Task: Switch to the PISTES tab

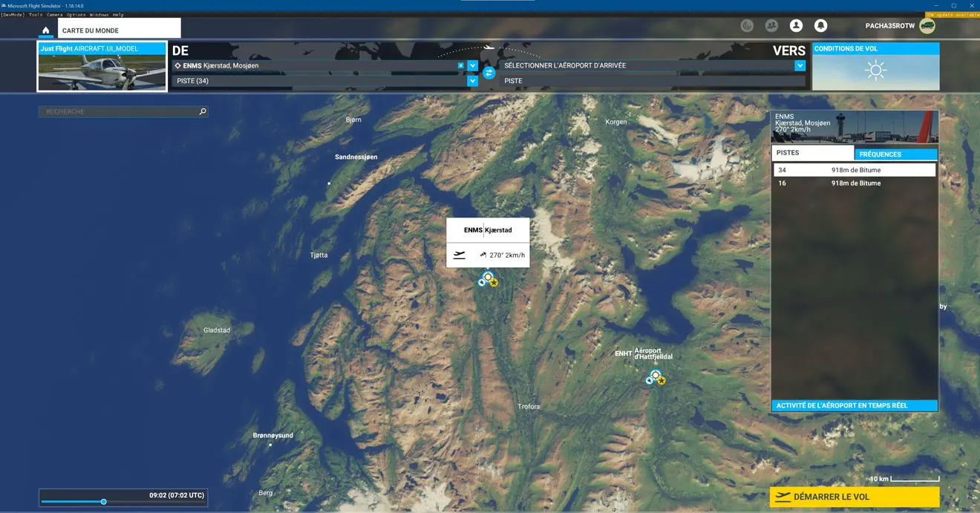Action: (814, 153)
